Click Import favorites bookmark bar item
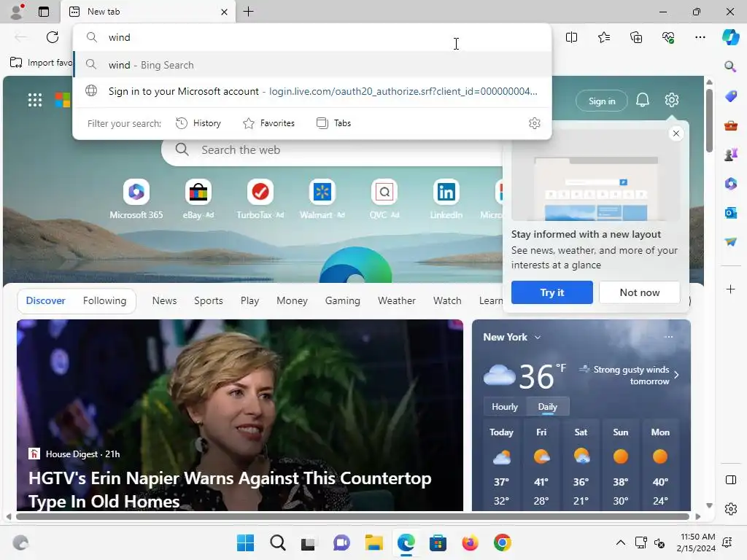The image size is (747, 560). point(42,63)
